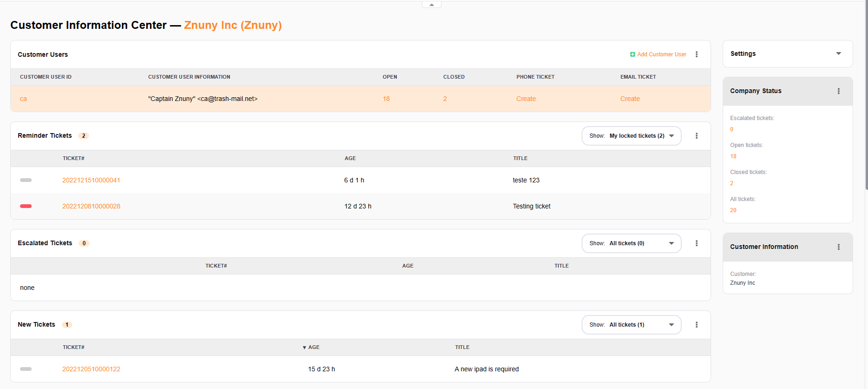Open Company Status widget options menu
This screenshot has height=389, width=868.
pos(839,91)
